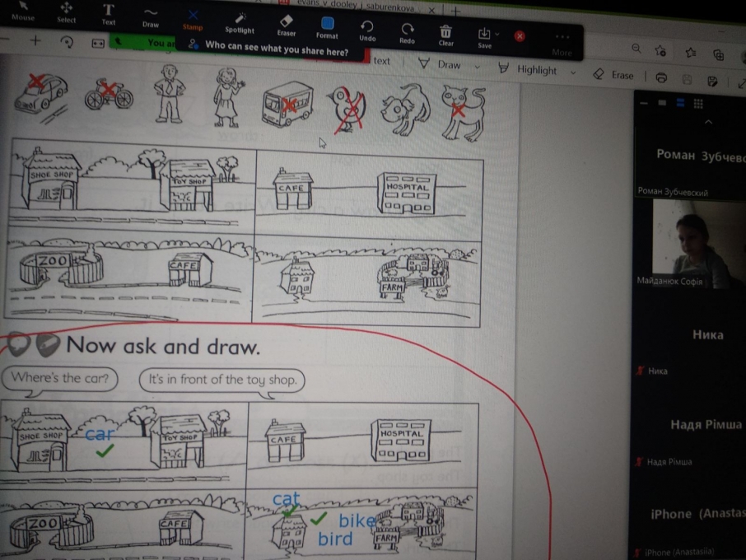Clear annotations with the trash icon
The width and height of the screenshot is (746, 560).
pyautogui.click(x=445, y=36)
